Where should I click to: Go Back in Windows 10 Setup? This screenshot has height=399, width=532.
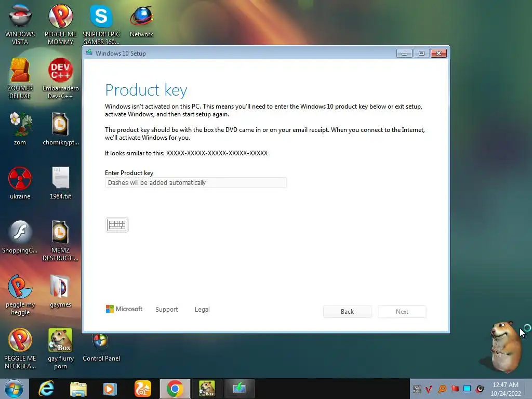[x=347, y=312]
